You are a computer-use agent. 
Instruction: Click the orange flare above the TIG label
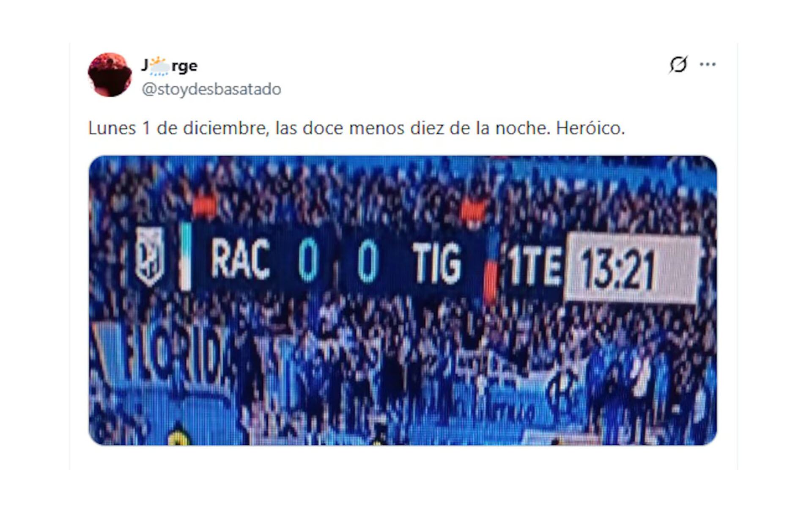coord(474,212)
